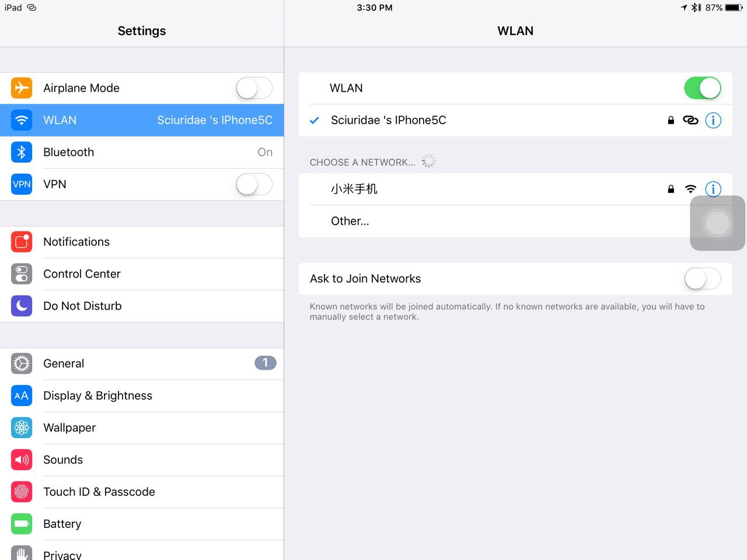Open Display & Brightness settings

click(142, 395)
